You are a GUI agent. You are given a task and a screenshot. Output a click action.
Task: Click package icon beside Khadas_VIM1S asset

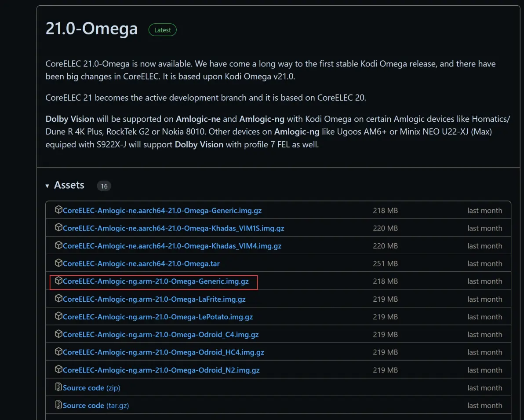click(58, 228)
